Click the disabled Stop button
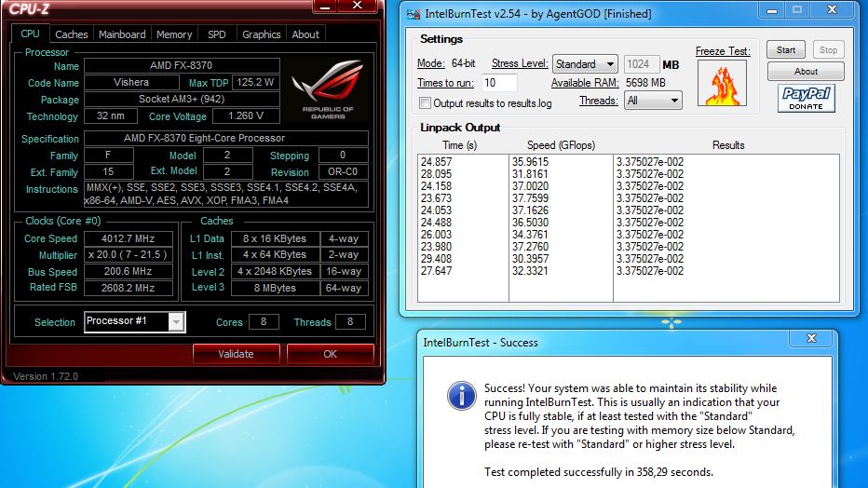This screenshot has height=488, width=868. [x=828, y=49]
